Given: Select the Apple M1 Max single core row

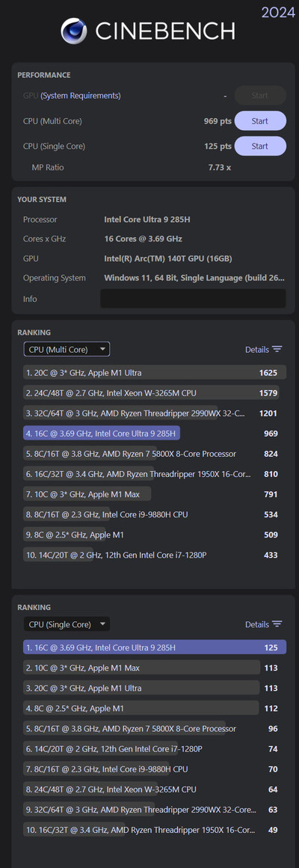Looking at the screenshot, I should pyautogui.click(x=155, y=668).
